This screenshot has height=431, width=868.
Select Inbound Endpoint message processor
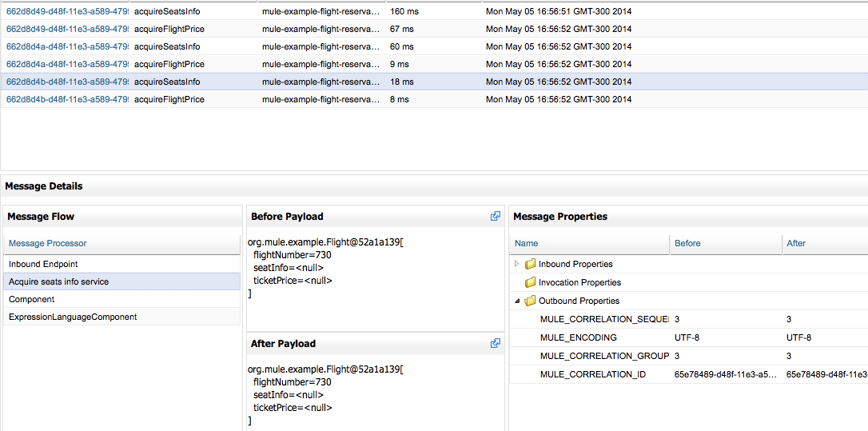tap(43, 264)
